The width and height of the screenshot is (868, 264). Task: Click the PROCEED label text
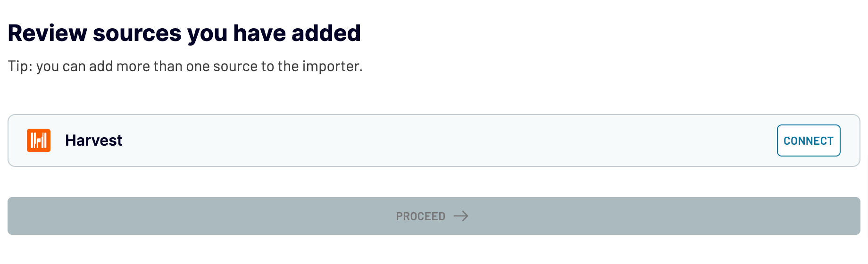(x=421, y=216)
